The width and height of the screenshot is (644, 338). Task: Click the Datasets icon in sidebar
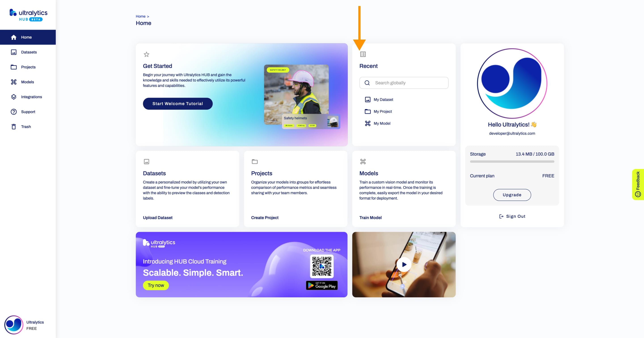[x=14, y=52]
